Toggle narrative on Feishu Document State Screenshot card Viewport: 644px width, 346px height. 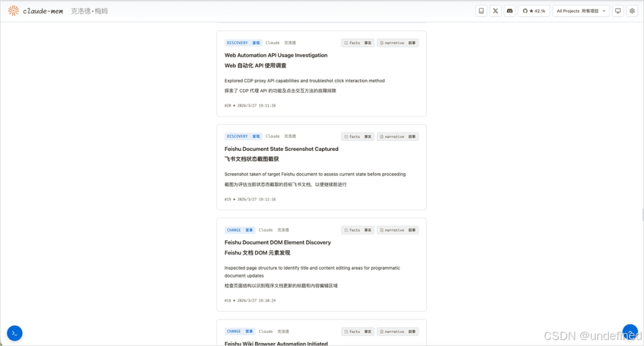(x=398, y=137)
